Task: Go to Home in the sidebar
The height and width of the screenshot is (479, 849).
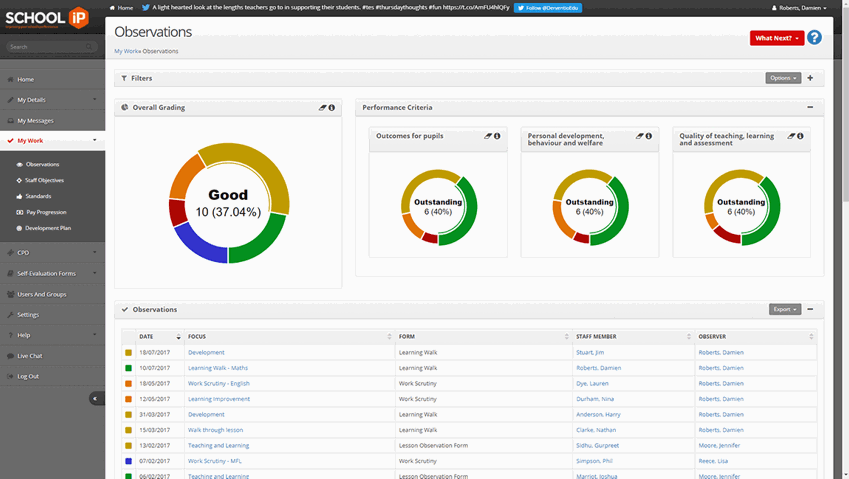Action: pyautogui.click(x=53, y=79)
